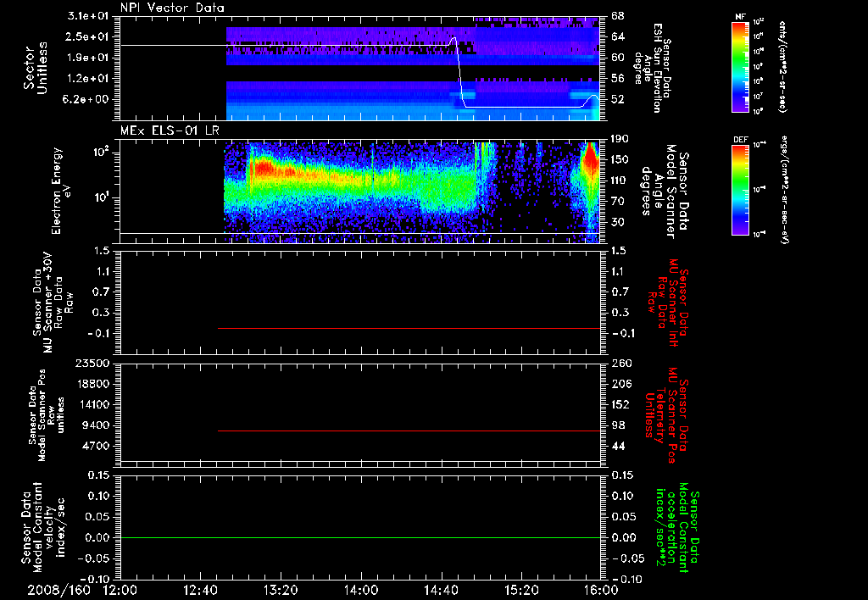Click the NF color bar units label
The height and width of the screenshot is (600, 868).
pyautogui.click(x=782, y=66)
